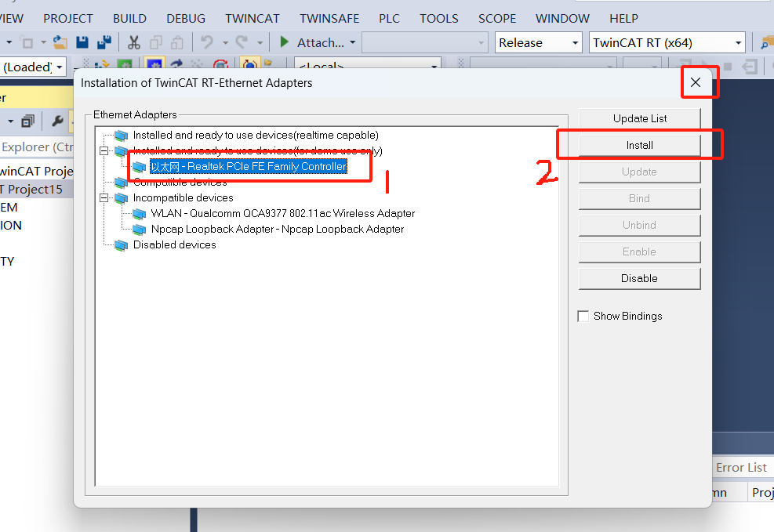Image resolution: width=774 pixels, height=532 pixels.
Task: Open the TOOLS menu
Action: click(x=439, y=19)
